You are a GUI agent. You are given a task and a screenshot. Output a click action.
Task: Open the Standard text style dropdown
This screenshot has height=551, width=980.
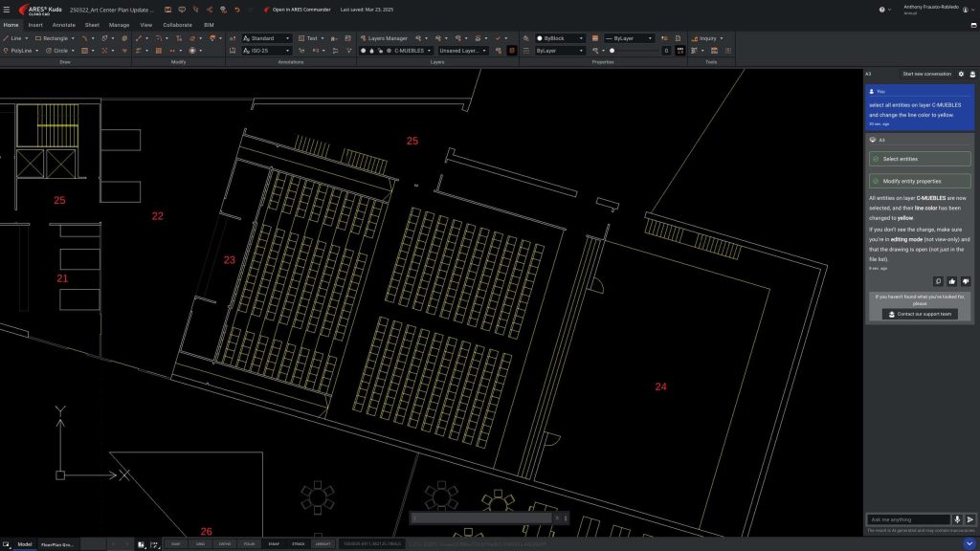[x=267, y=38]
